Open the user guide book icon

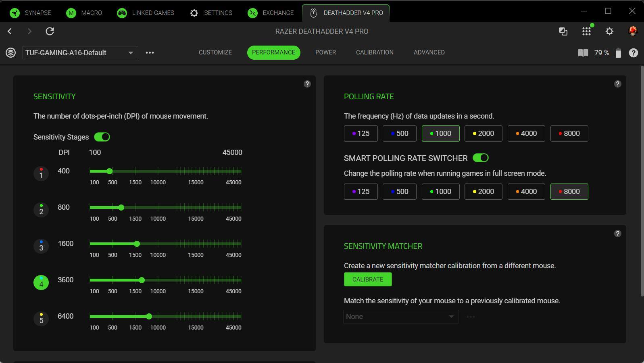pos(583,53)
